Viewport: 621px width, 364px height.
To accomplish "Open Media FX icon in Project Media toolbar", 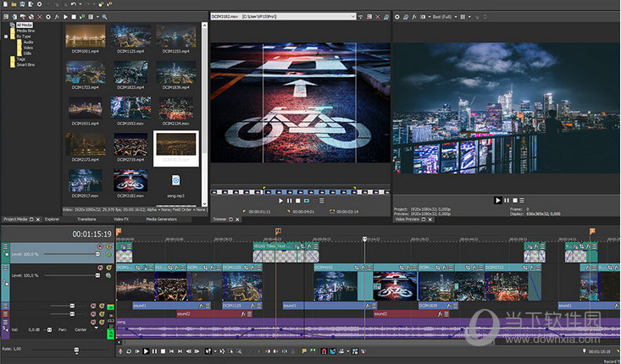I will coord(57,17).
